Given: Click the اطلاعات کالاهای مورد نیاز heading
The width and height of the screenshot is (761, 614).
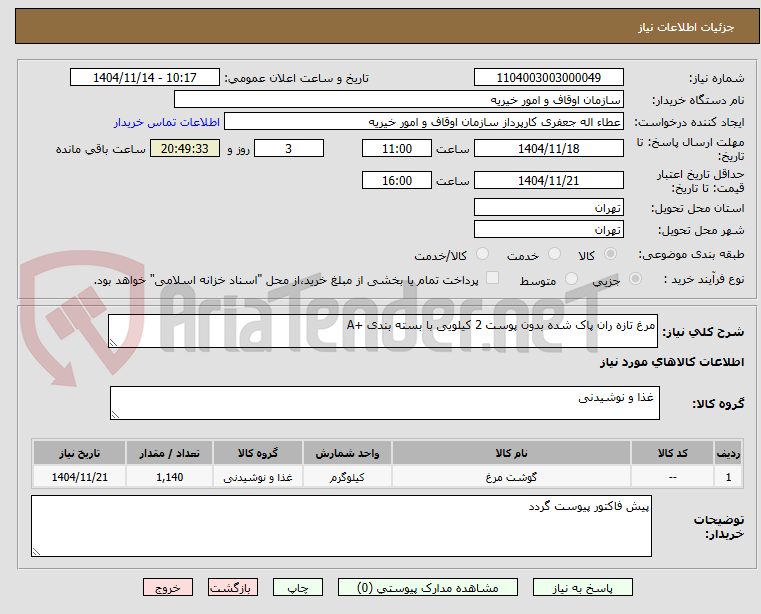Looking at the screenshot, I should tap(672, 362).
